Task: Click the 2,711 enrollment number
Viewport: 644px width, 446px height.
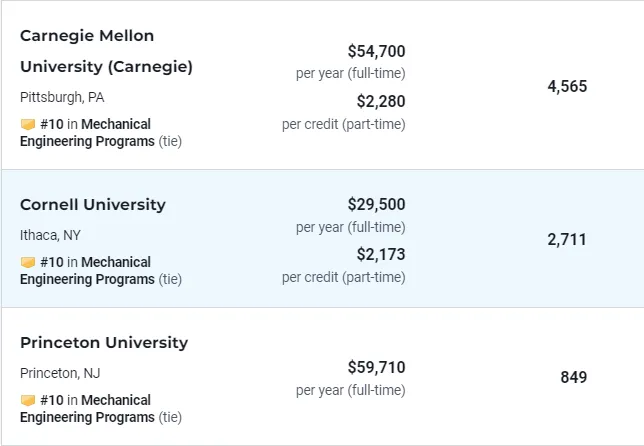Action: (567, 240)
